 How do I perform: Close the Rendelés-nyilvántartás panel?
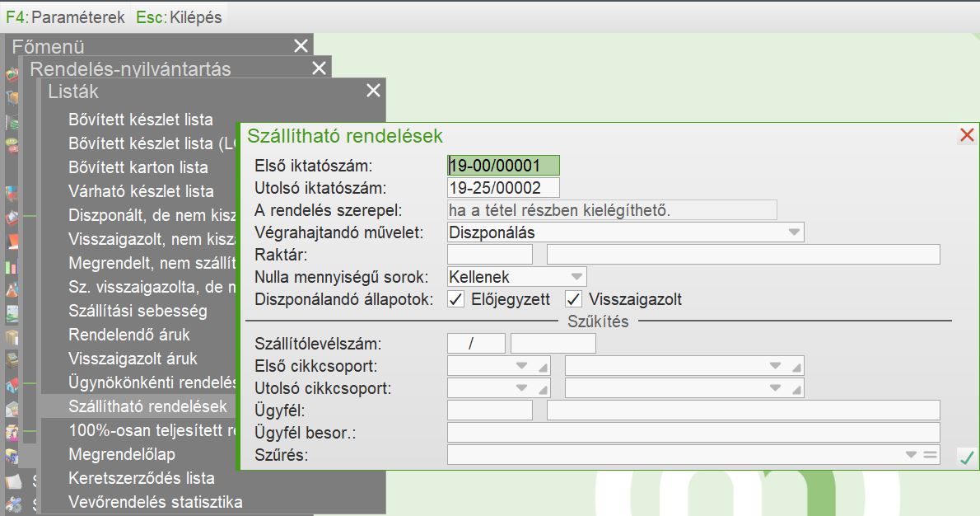(319, 68)
